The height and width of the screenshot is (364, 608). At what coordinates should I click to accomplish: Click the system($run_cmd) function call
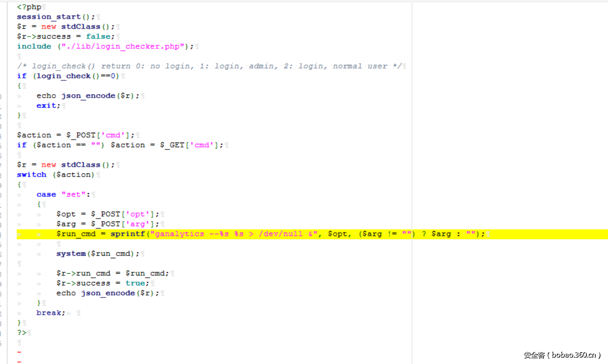tap(96, 253)
